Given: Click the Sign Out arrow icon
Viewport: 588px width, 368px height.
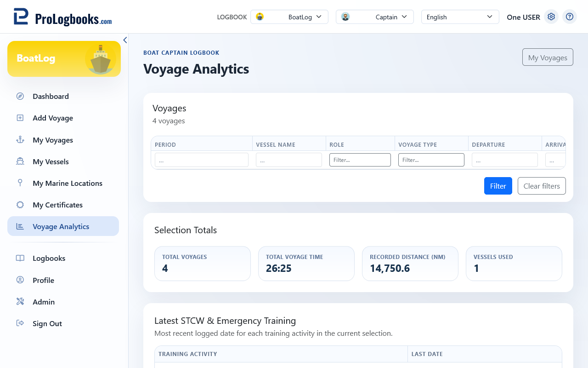Looking at the screenshot, I should tap(20, 323).
